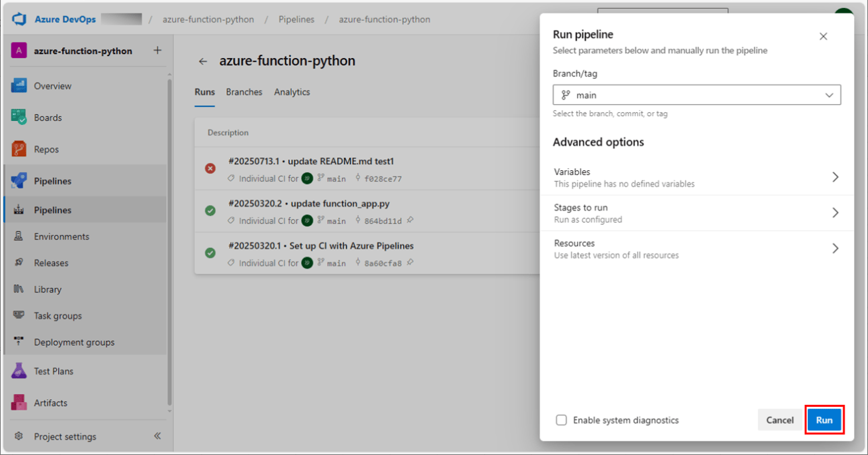The image size is (868, 455).
Task: Open the Releases icon in sidebar
Action: click(19, 263)
